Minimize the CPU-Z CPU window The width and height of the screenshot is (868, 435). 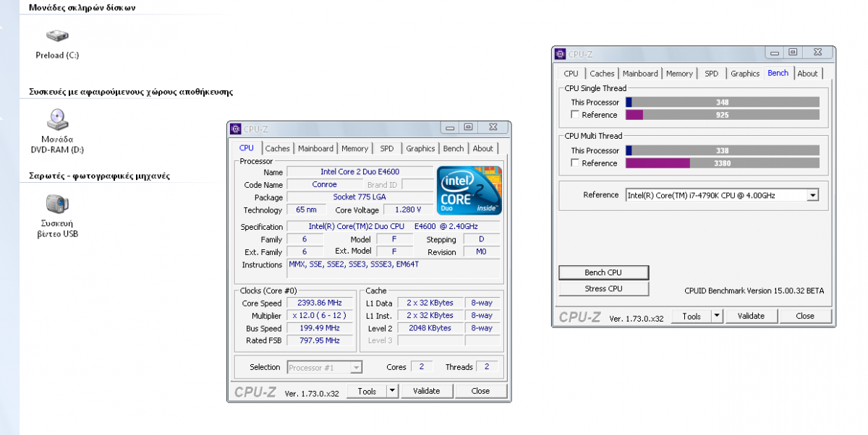451,128
